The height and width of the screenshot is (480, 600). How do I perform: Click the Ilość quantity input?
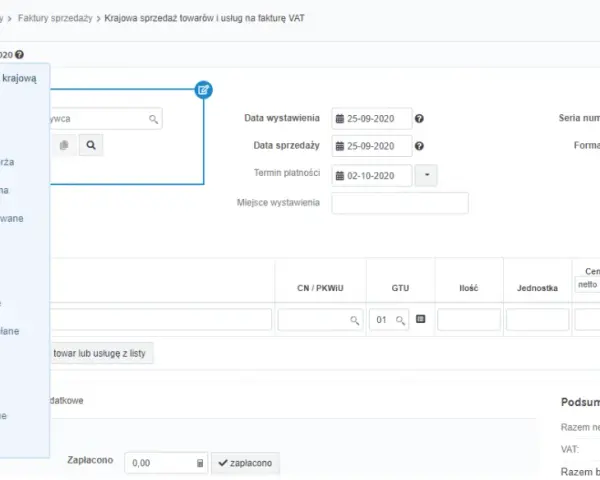point(469,320)
